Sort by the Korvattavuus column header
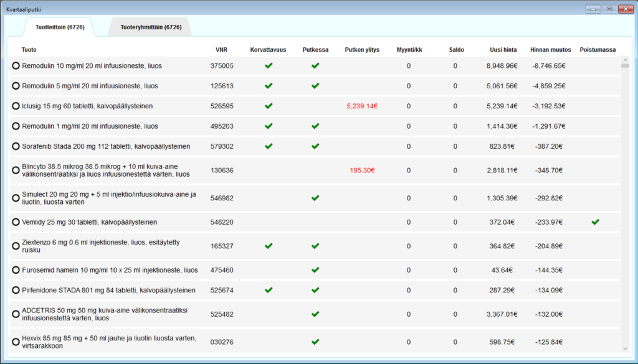The width and height of the screenshot is (638, 364). tap(268, 50)
